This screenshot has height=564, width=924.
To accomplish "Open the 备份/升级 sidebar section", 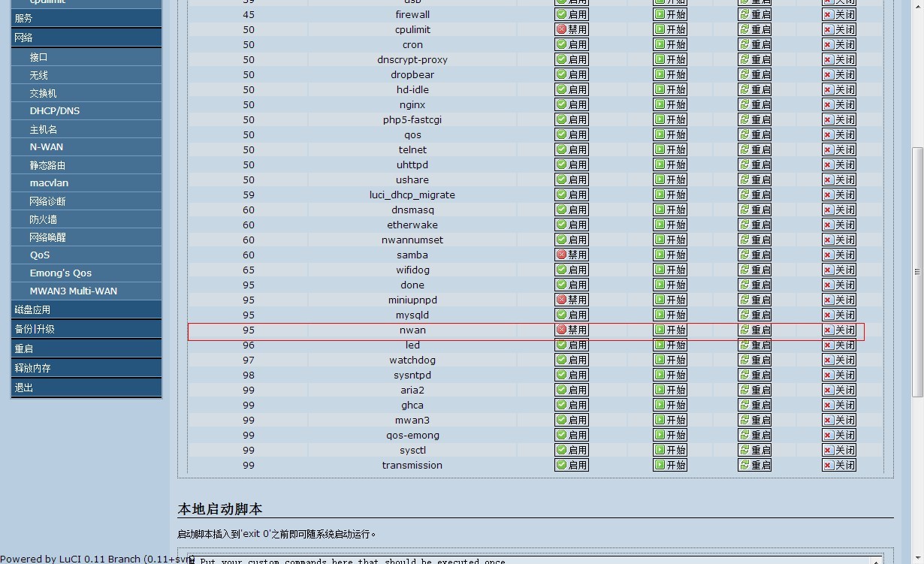I will pos(86,329).
